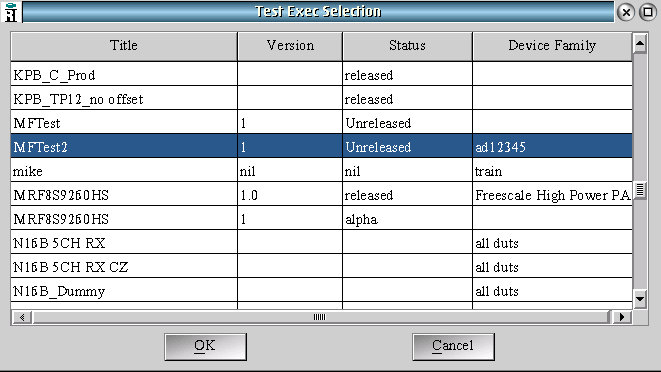
Task: Click the application icon in title bar
Action: (x=11, y=11)
